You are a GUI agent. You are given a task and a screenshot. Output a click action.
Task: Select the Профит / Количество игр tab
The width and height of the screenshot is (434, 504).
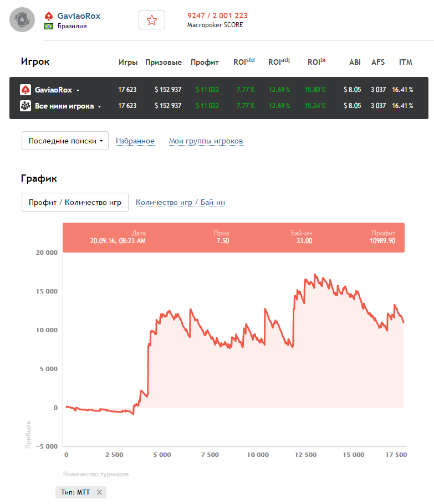(75, 202)
